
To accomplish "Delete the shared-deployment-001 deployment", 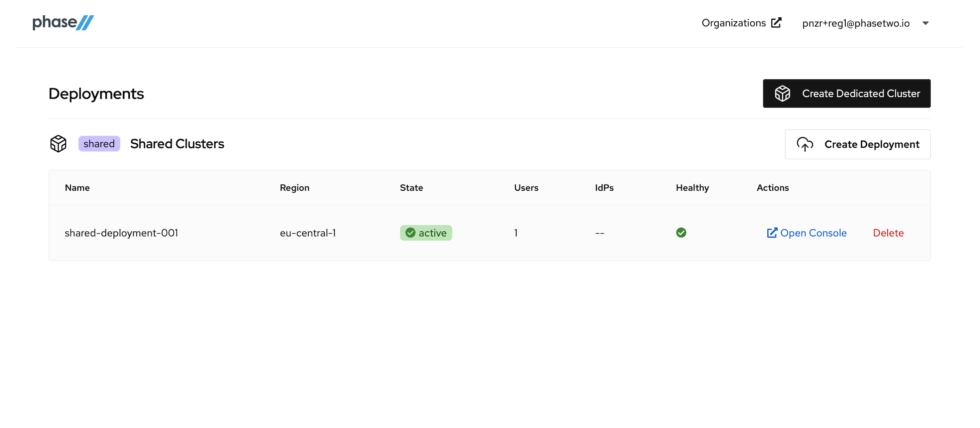I will click(x=889, y=233).
